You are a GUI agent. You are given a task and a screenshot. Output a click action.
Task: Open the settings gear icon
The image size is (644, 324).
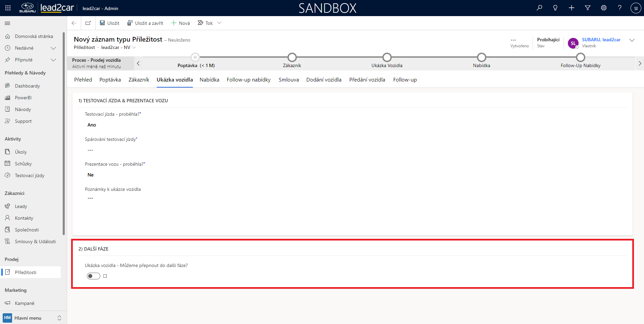pos(604,8)
